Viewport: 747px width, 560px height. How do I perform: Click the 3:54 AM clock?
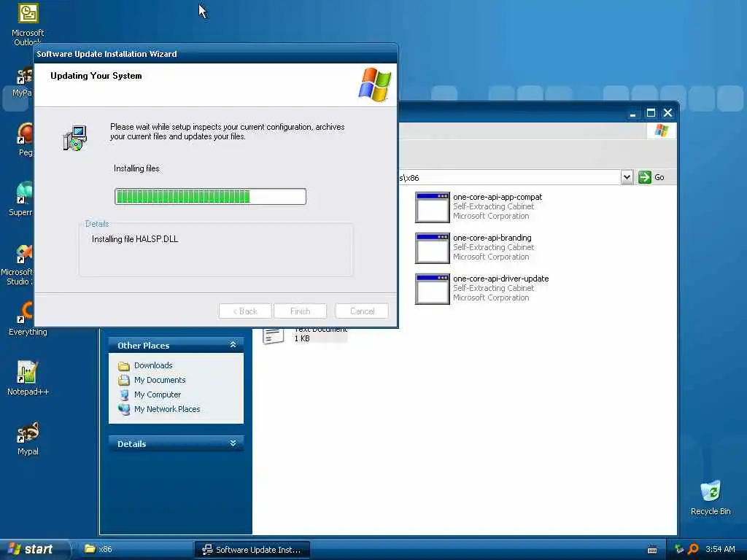click(720, 549)
